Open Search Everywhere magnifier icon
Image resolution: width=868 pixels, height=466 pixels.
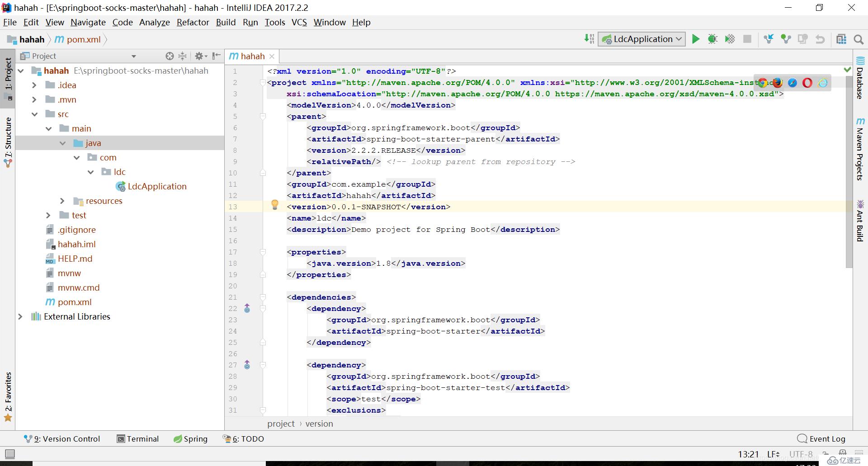pyautogui.click(x=859, y=39)
